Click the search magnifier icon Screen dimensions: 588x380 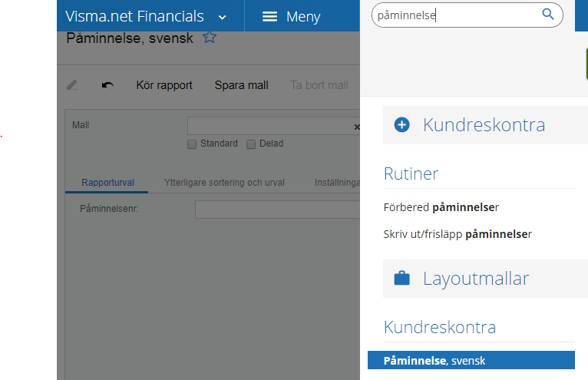point(548,15)
